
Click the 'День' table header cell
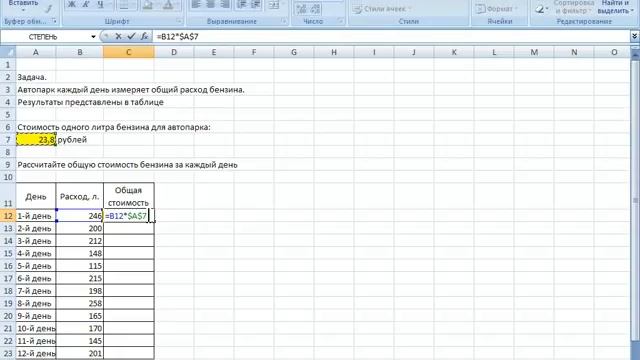[36, 196]
